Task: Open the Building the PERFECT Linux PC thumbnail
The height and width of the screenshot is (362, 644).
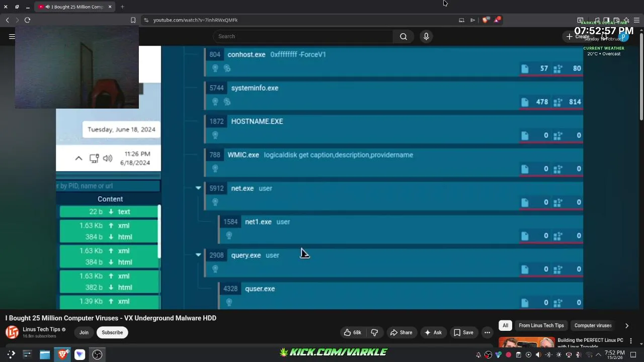Action: pos(526,342)
